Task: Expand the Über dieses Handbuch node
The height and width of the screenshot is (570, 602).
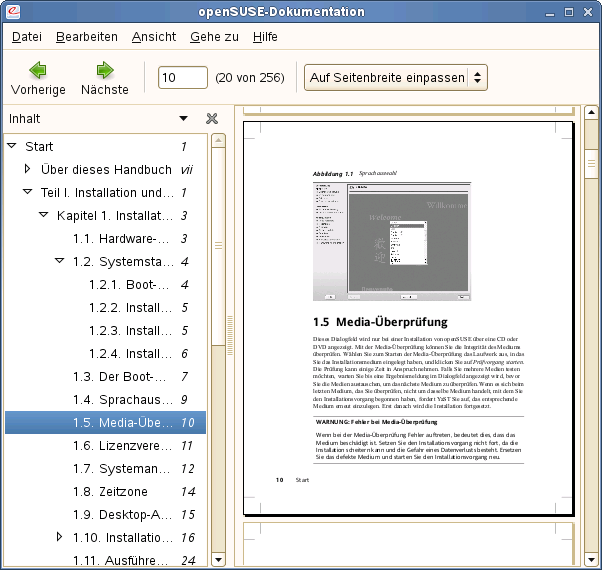Action: click(x=27, y=169)
